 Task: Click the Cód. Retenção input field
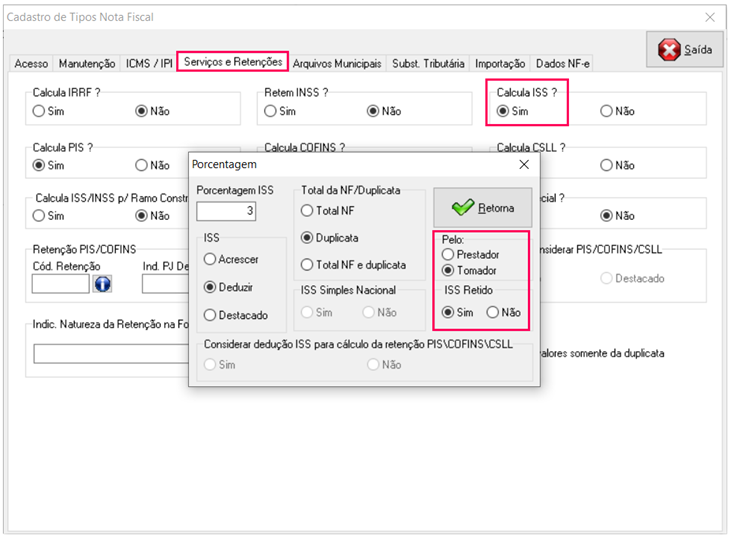(x=60, y=284)
